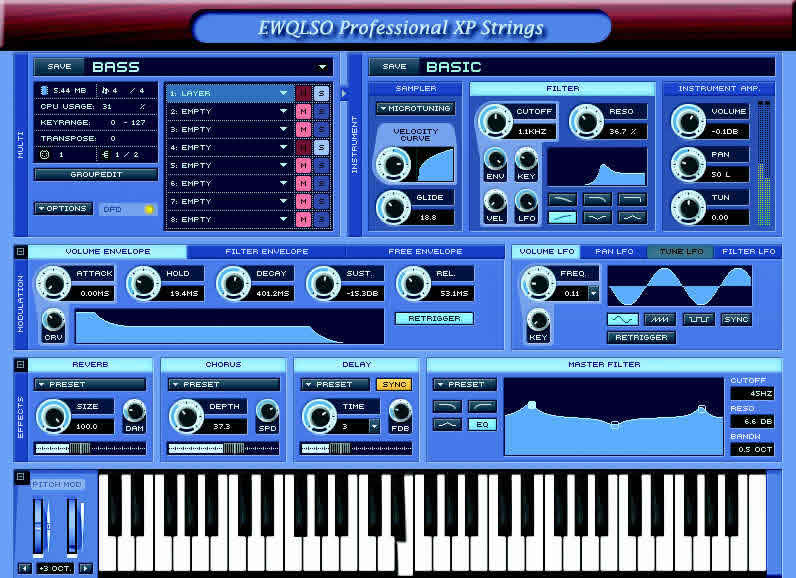Choose the master filter highpass shape icon
Screen dimensions: 796x578
tap(482, 406)
